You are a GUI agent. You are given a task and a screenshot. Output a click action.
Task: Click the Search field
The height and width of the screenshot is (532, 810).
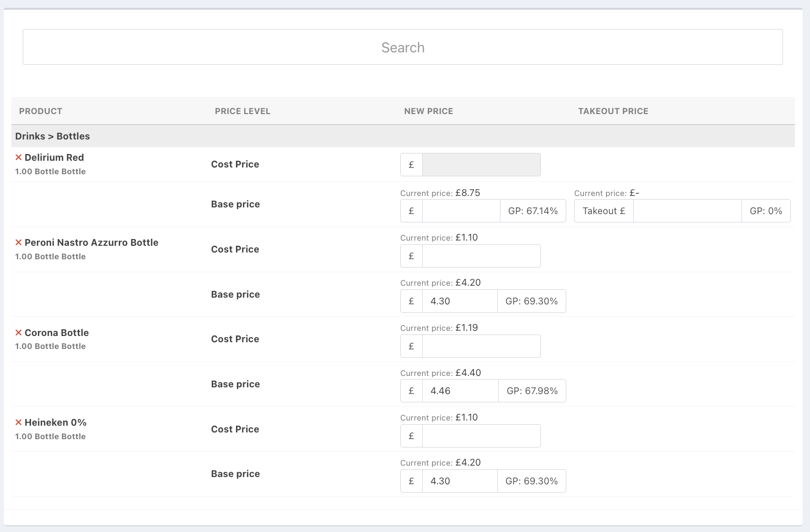[402, 47]
